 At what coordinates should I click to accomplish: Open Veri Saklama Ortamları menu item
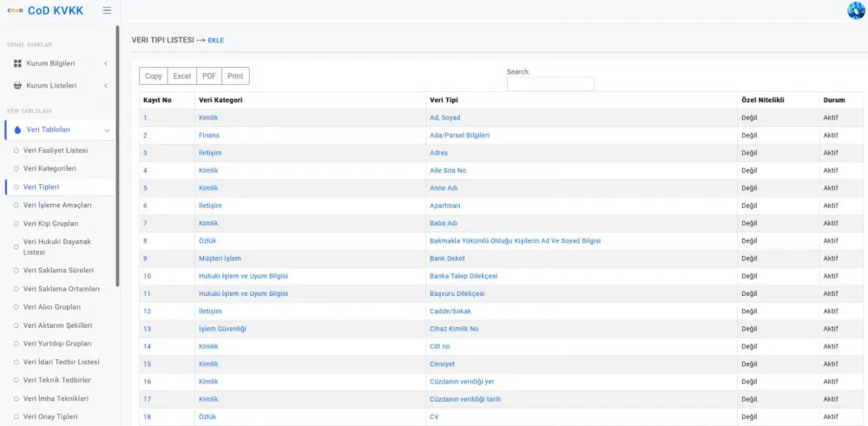[x=62, y=289]
